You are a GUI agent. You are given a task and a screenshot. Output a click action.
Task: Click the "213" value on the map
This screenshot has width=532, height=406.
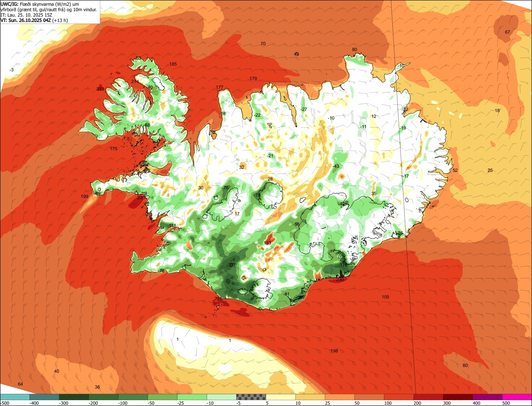point(100,89)
